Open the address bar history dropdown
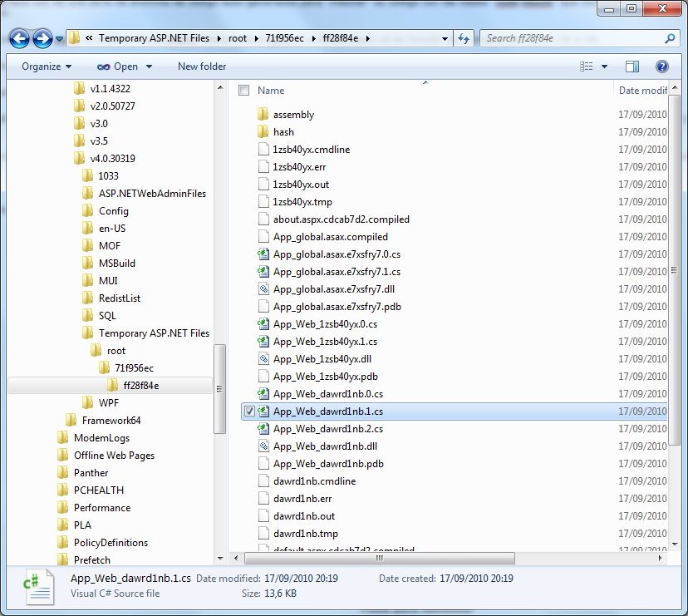 [445, 38]
